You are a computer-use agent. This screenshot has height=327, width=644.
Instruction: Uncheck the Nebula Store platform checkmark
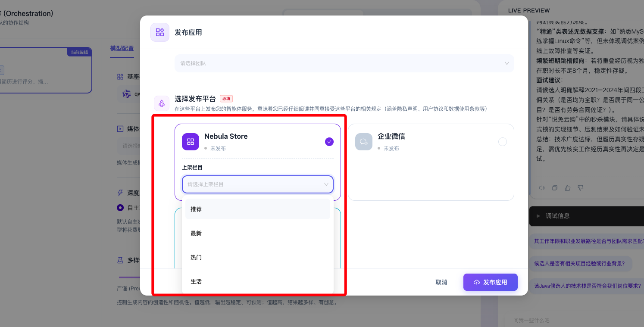pos(329,142)
